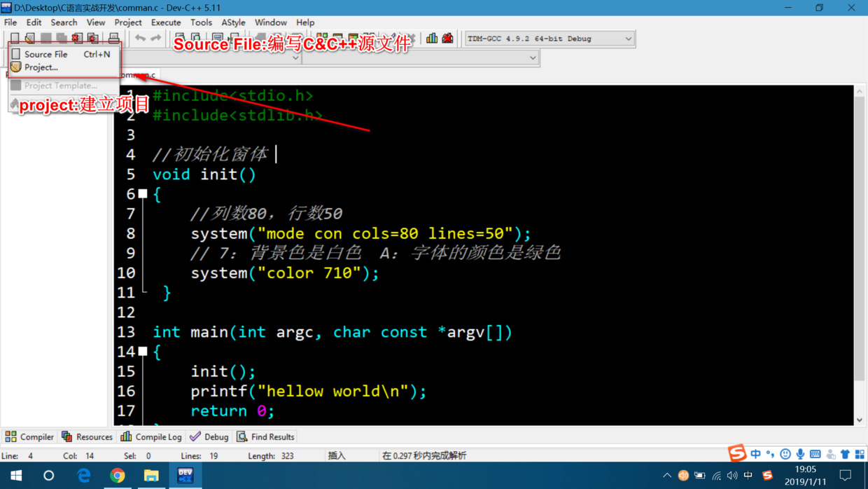The image size is (868, 489).
Task: Click the tray Wi-Fi network icon
Action: tap(716, 475)
